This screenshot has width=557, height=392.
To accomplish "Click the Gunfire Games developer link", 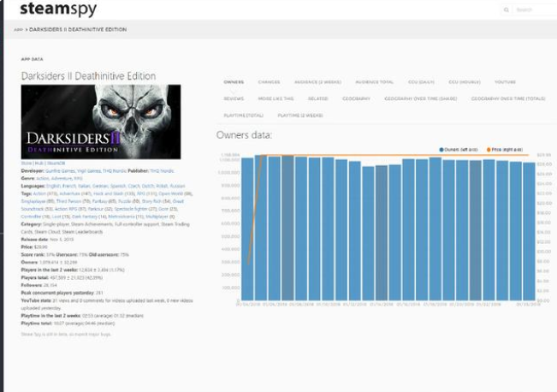I will click(60, 171).
